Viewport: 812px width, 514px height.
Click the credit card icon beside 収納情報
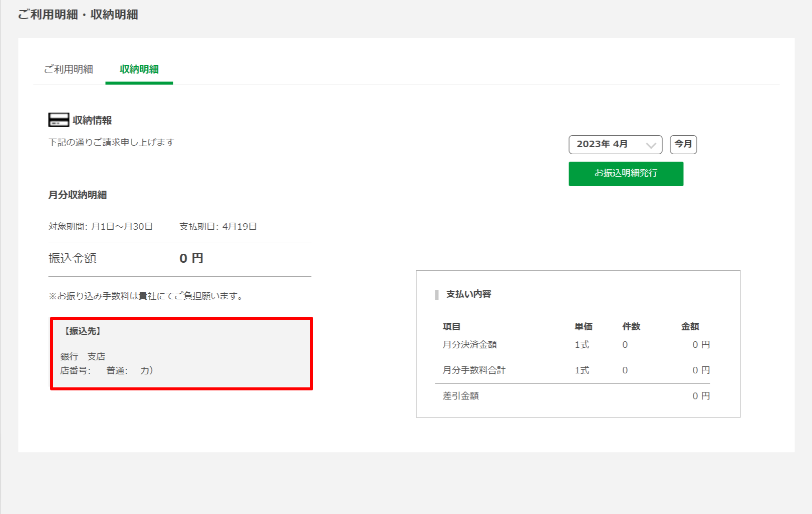(59, 120)
